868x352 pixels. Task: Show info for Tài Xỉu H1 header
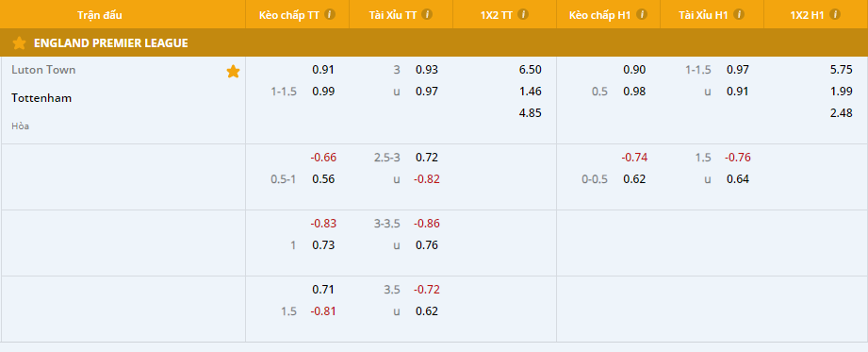[x=739, y=14]
